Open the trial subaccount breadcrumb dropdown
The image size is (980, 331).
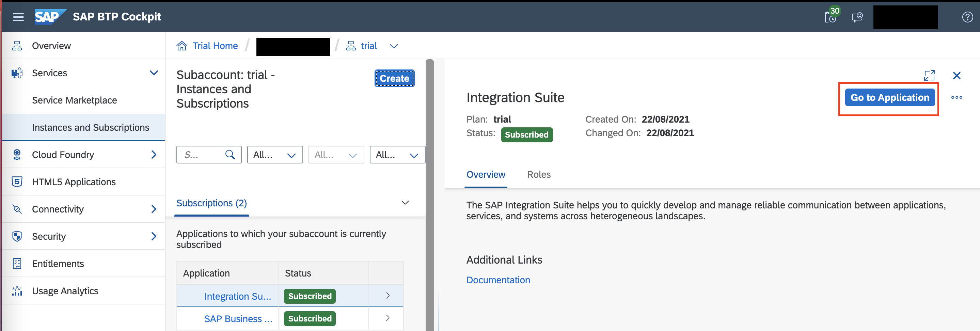pyautogui.click(x=394, y=46)
